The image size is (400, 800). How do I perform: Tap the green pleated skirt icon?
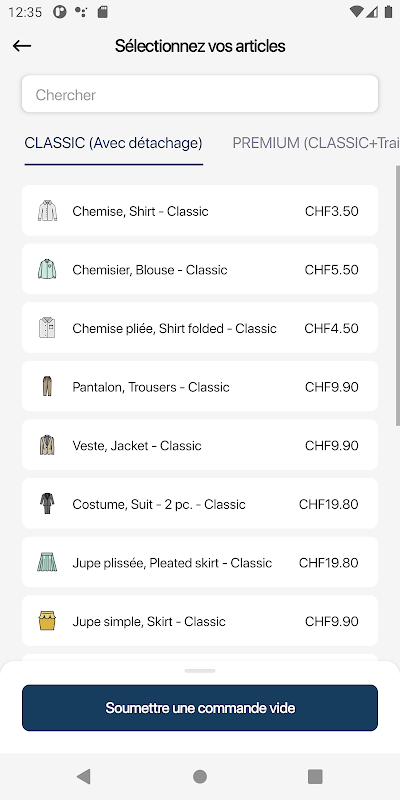tap(47, 562)
